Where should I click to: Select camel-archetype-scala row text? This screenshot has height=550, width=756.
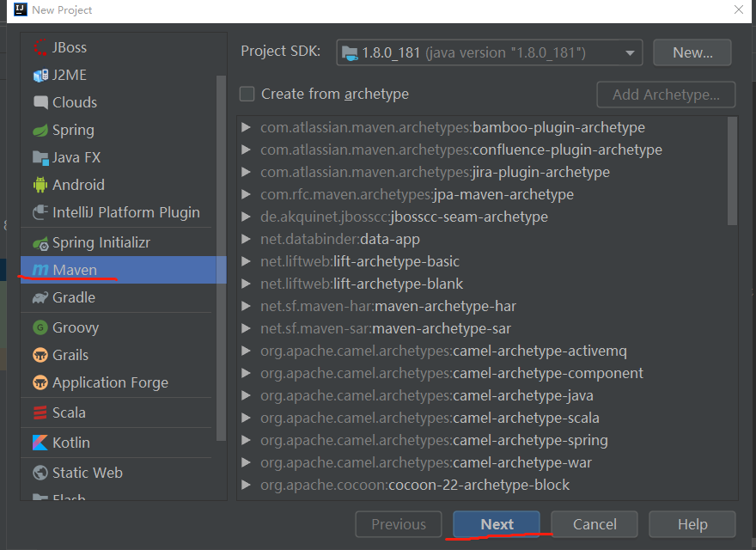coord(430,418)
